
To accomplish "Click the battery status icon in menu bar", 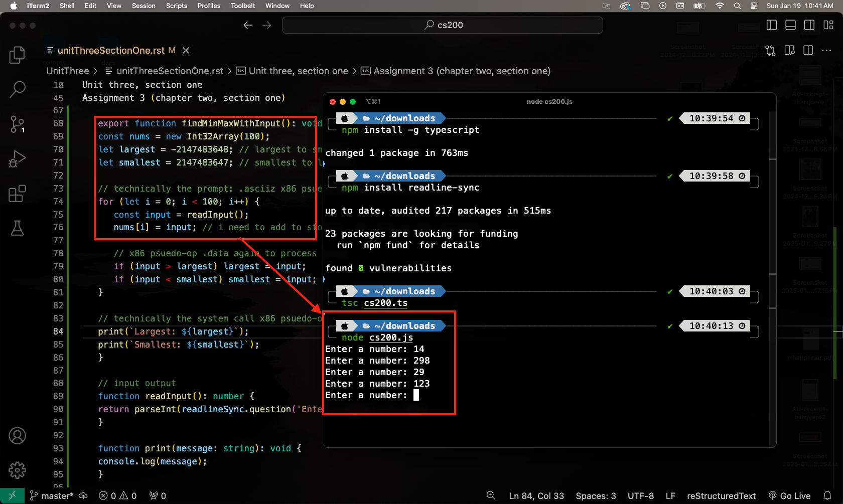I will click(699, 6).
